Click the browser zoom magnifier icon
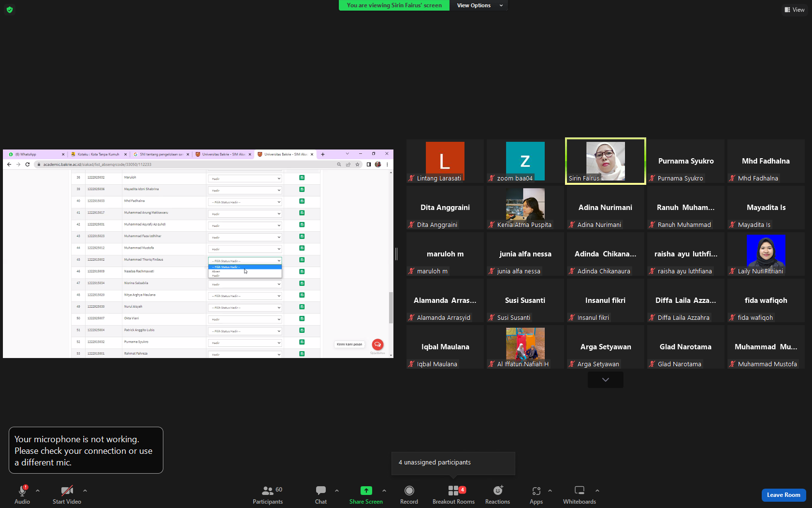812x508 pixels. [339, 164]
